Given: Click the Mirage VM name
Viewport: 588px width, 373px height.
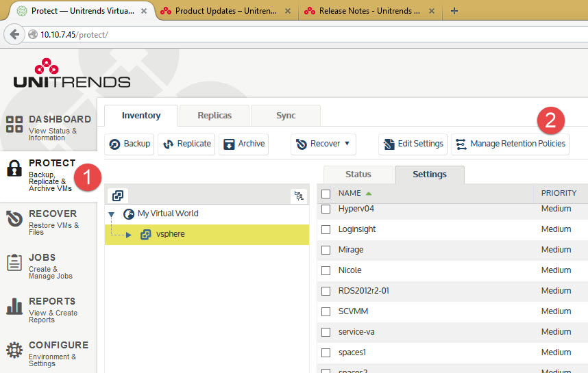Looking at the screenshot, I should 351,250.
